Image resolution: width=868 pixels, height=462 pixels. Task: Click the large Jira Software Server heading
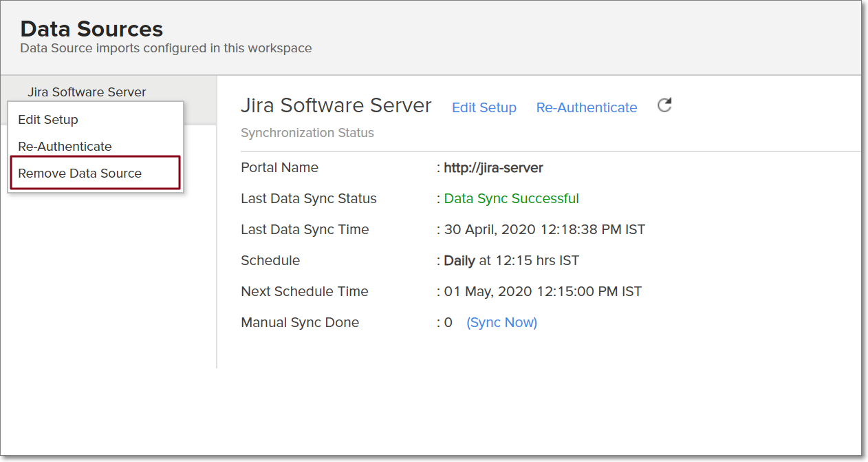tap(336, 106)
